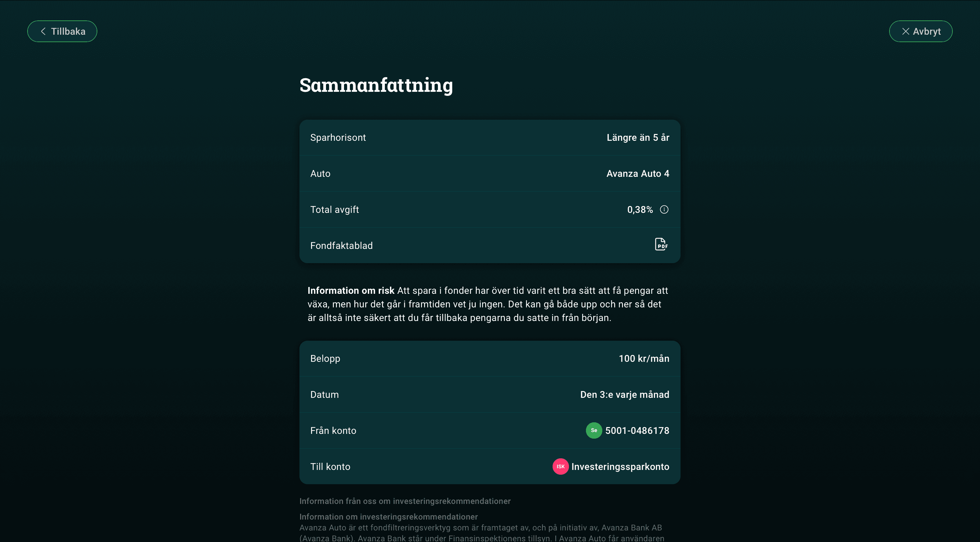Open the Total avgift info icon
Viewport: 980px width, 542px height.
click(664, 209)
